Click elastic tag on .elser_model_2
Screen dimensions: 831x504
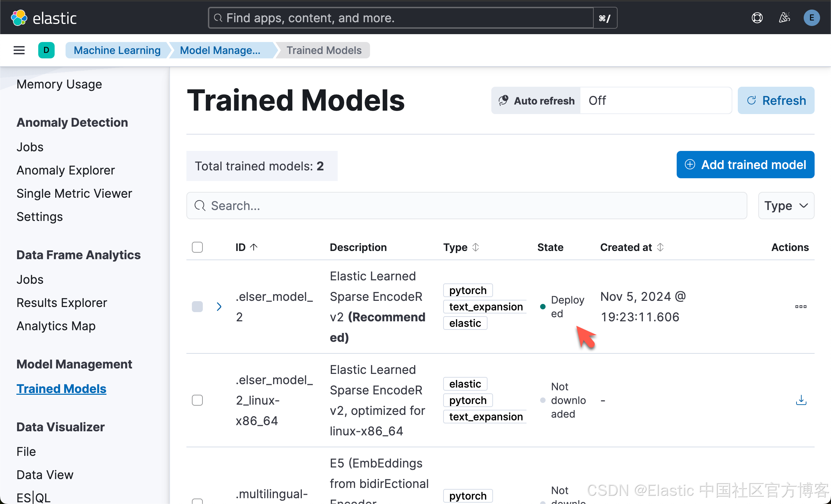(465, 323)
